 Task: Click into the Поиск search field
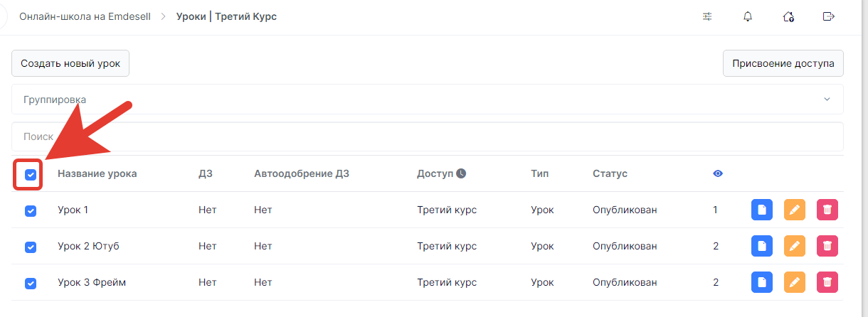428,136
